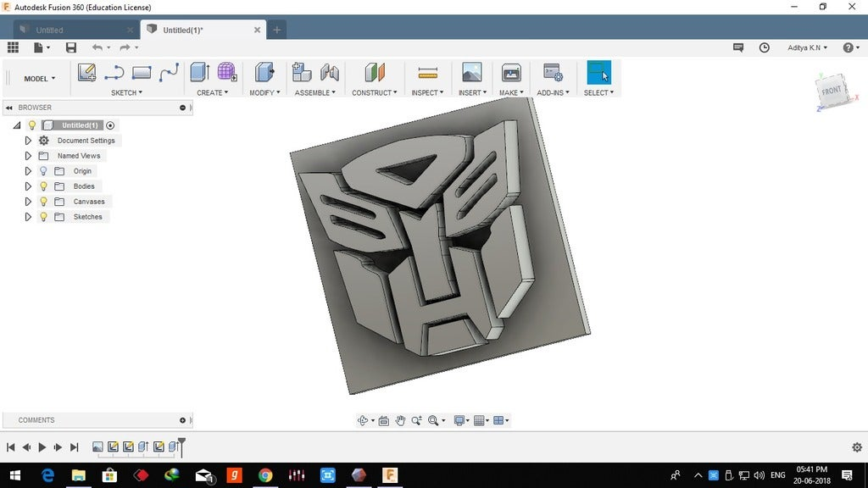Screen dimensions: 868x488
Task: Click the Create Form icon
Action: coord(226,73)
